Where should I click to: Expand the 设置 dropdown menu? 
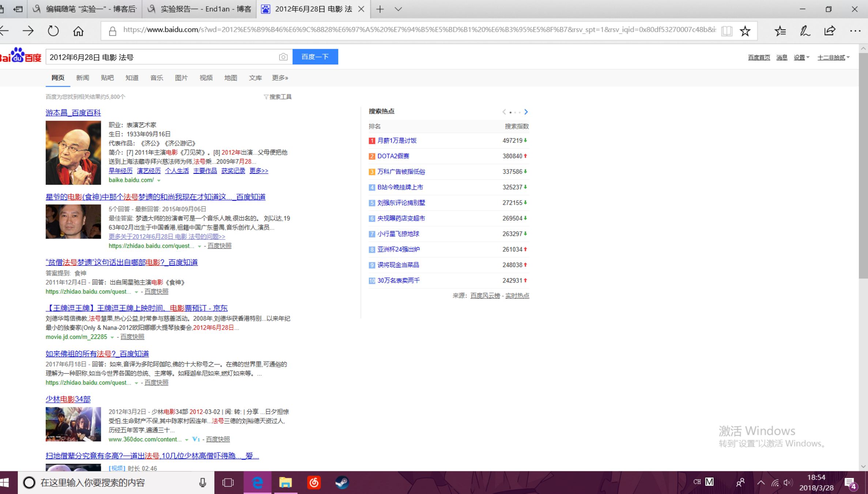(801, 57)
